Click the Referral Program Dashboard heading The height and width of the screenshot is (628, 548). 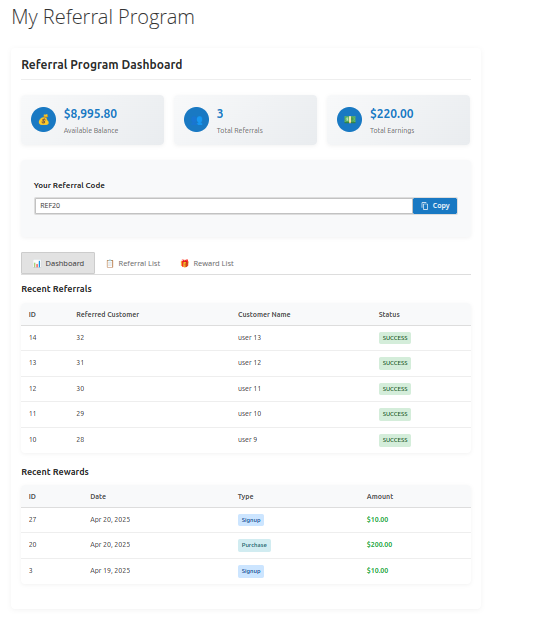point(102,65)
